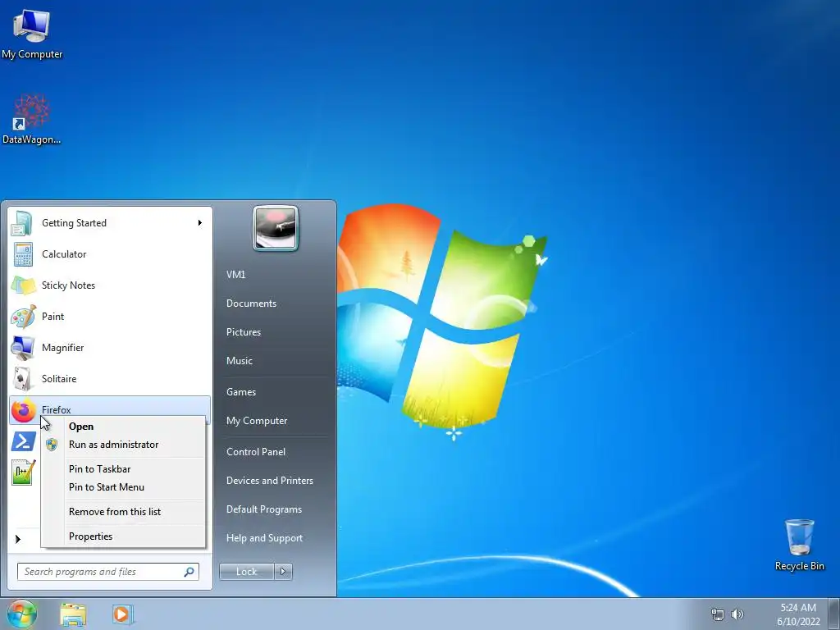Open Documents from the Start menu
Image resolution: width=840 pixels, height=630 pixels.
click(251, 304)
